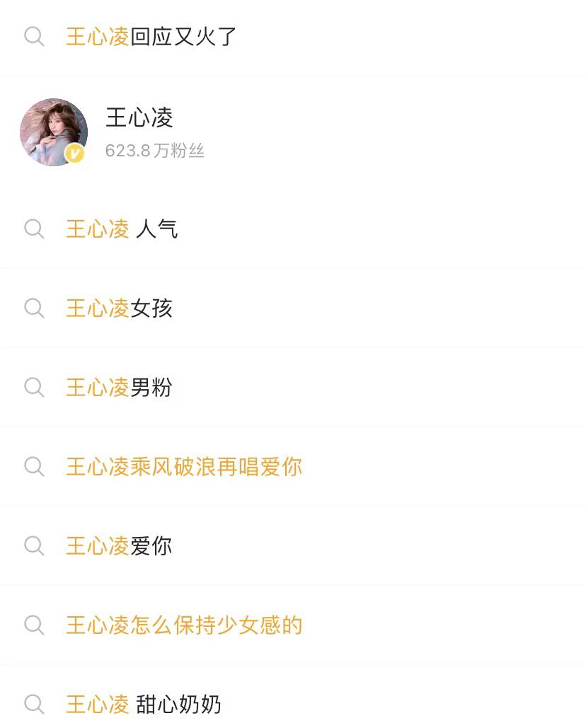Click the yellow verified badge on avatar
The height and width of the screenshot is (728, 586).
tap(74, 154)
